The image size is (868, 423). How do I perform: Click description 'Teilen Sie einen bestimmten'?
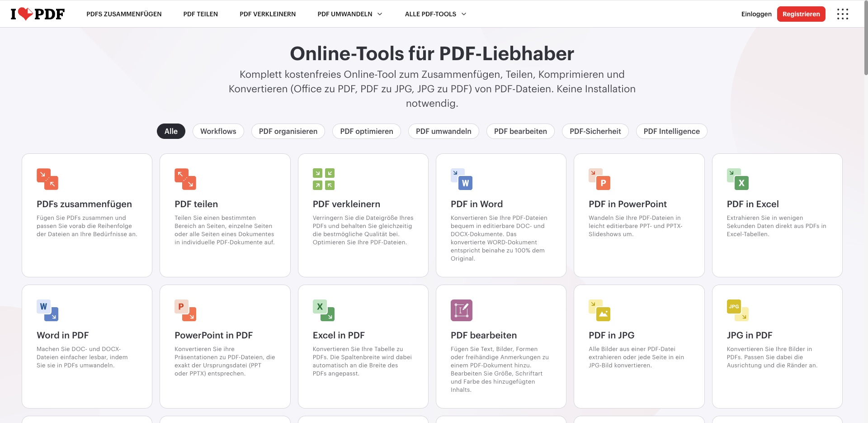215,218
